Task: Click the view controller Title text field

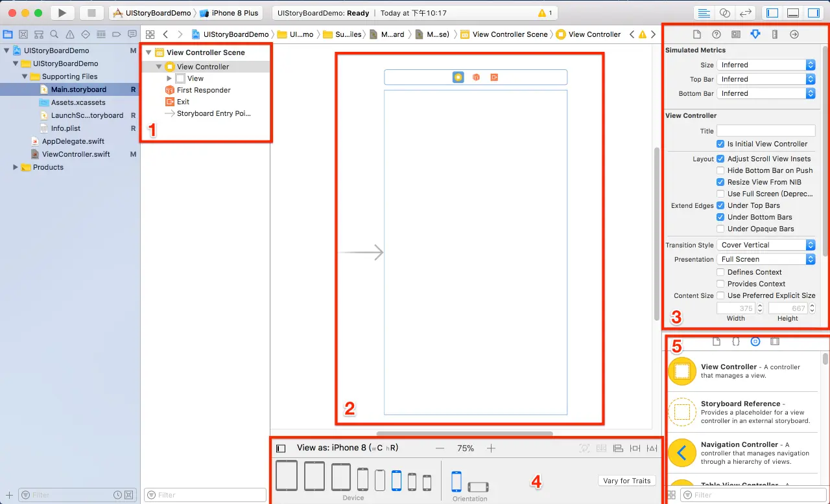Action: click(766, 131)
